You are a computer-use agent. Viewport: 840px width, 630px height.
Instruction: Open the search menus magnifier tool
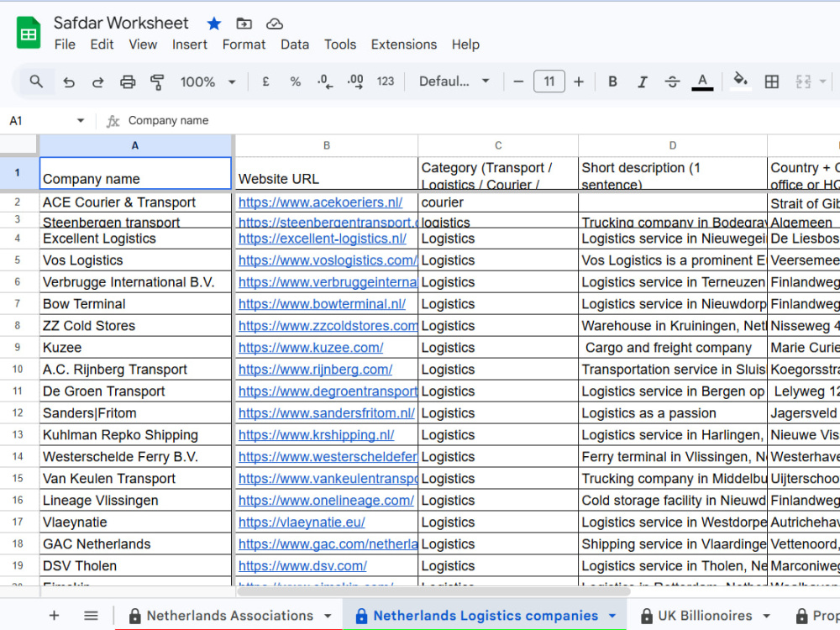(x=36, y=82)
